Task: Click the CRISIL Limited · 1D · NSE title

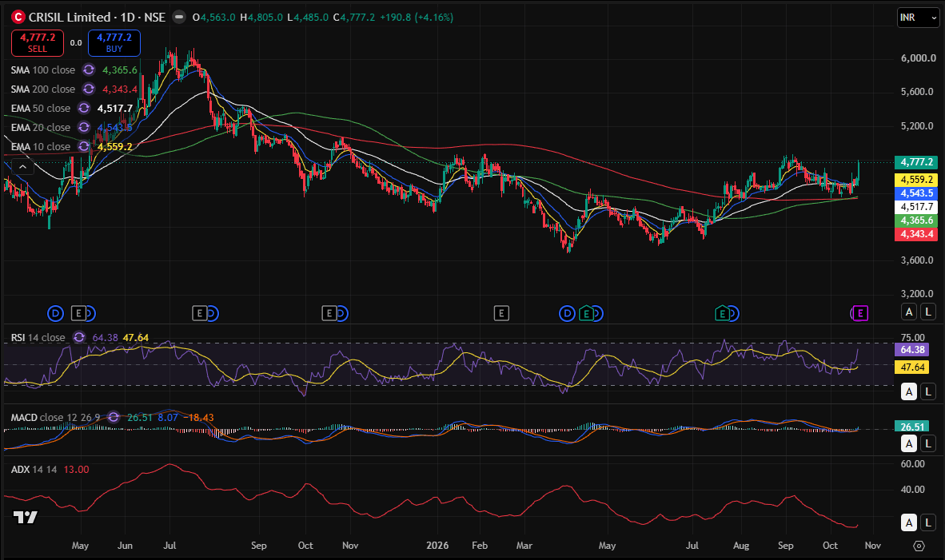Action: (97, 18)
